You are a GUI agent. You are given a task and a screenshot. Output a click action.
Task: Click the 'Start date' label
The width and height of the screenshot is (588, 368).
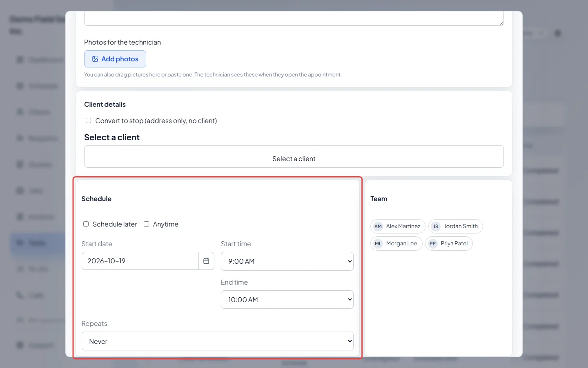[97, 244]
